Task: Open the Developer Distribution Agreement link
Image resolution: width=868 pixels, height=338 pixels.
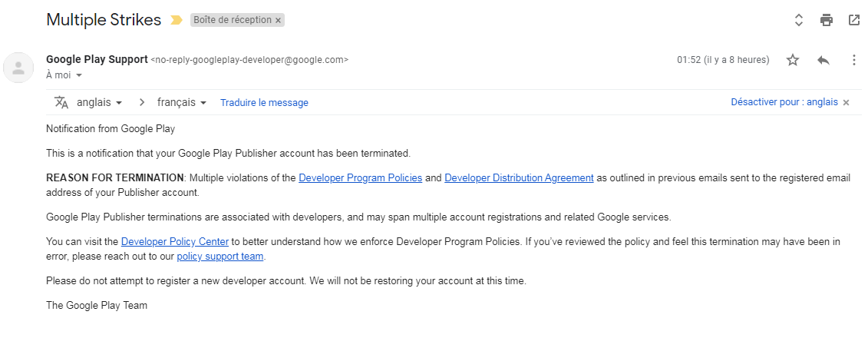Action: point(519,177)
